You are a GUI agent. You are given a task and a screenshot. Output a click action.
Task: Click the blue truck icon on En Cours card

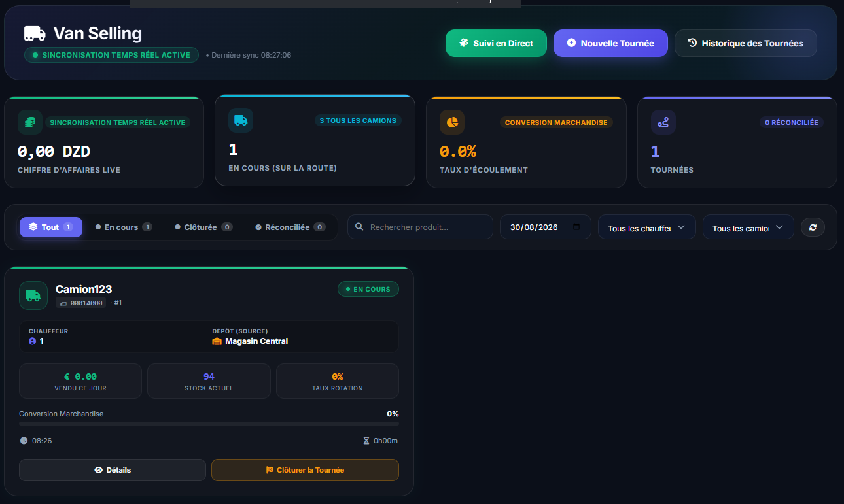[x=241, y=120]
